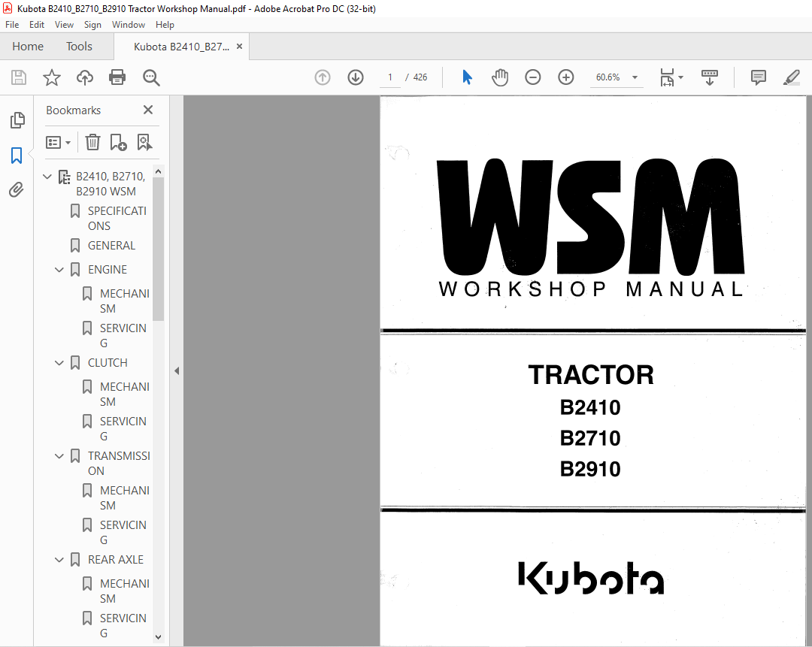Image resolution: width=812 pixels, height=647 pixels.
Task: Open the zoom level dropdown
Action: point(635,77)
